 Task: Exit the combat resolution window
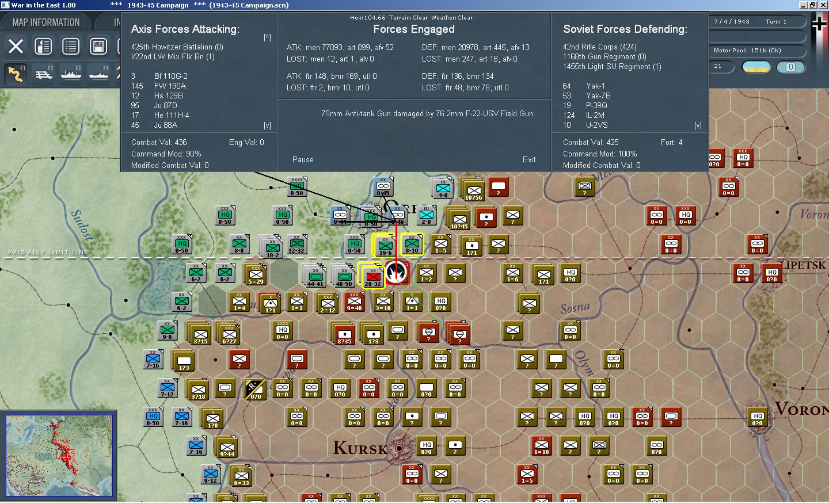[529, 159]
